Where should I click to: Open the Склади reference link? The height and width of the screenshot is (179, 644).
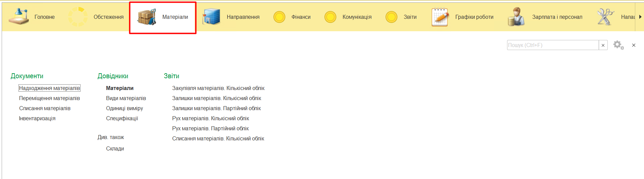[115, 148]
